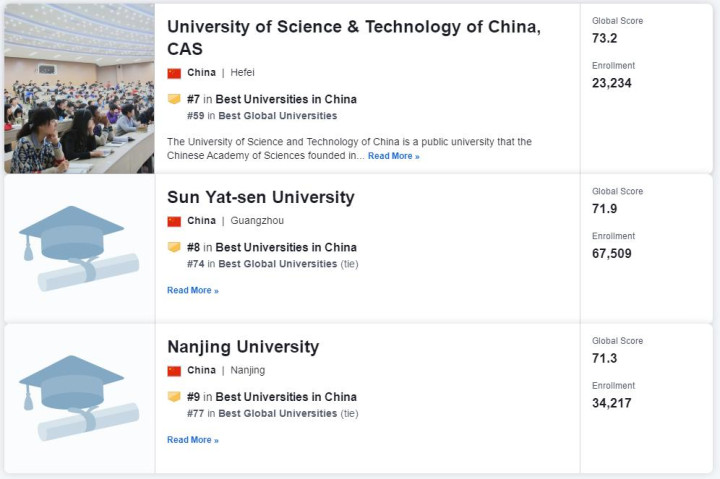Click the gold badge icon next to #8 ranking
Screen dimensions: 720x479
[174, 247]
